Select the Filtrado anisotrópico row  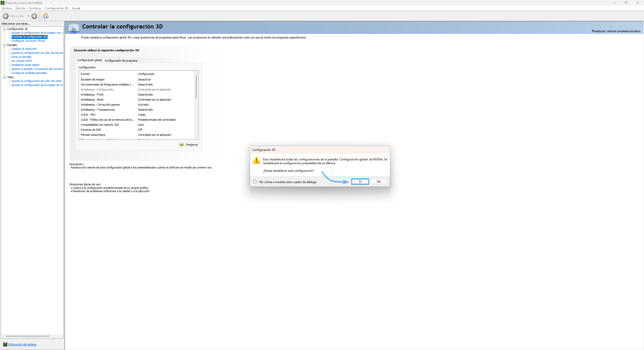click(x=137, y=135)
